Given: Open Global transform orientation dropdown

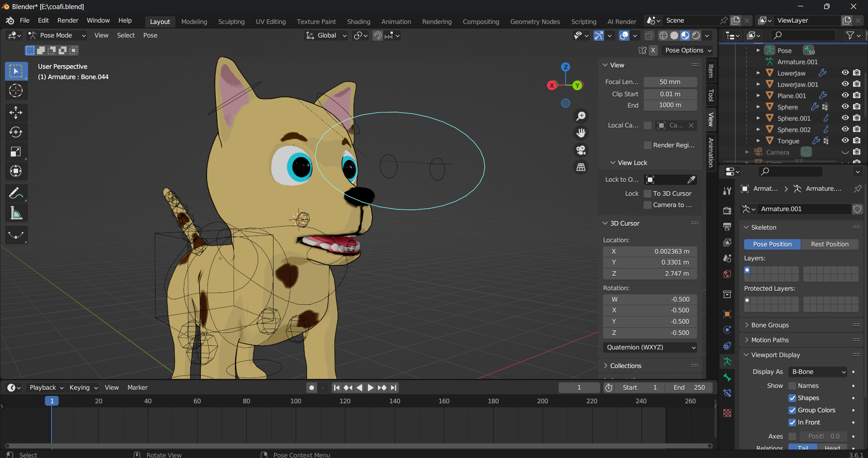Looking at the screenshot, I should pyautogui.click(x=326, y=35).
